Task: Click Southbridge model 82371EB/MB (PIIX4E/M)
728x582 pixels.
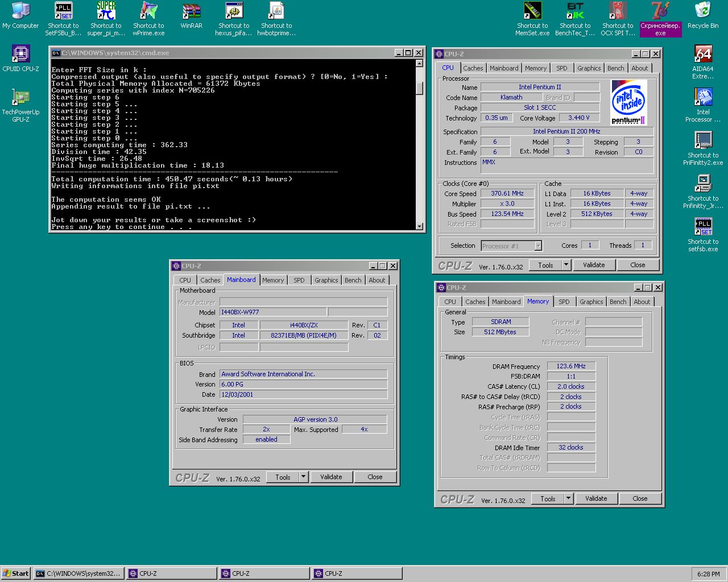Action: point(304,335)
